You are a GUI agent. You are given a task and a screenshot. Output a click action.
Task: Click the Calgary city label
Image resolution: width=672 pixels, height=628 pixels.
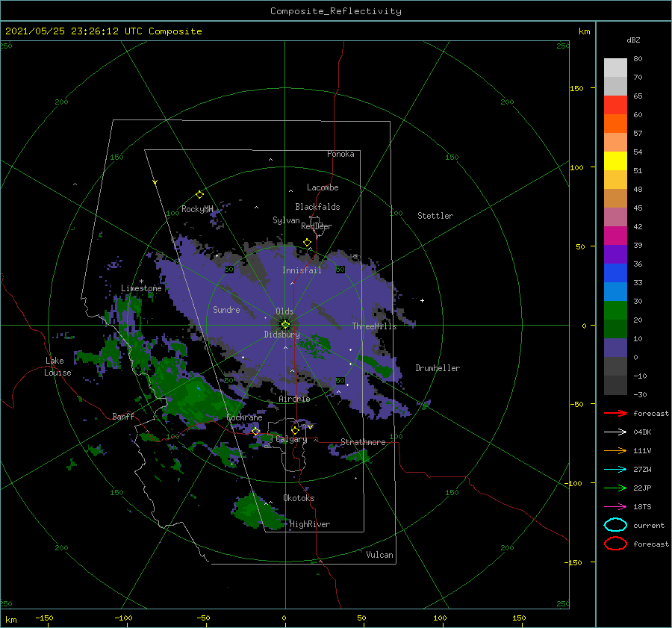click(291, 439)
